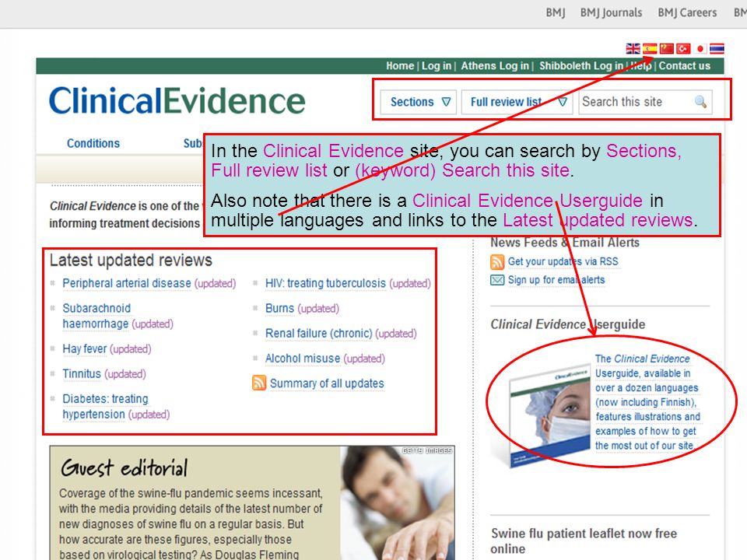
Task: Open BMJ Careers in the top bar
Action: click(687, 13)
